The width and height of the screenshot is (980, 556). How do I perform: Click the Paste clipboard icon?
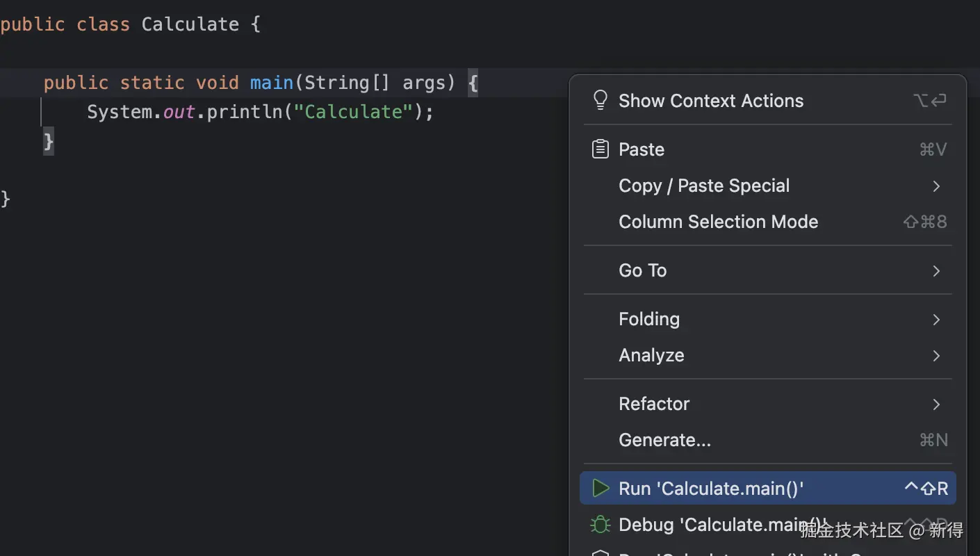(x=600, y=149)
